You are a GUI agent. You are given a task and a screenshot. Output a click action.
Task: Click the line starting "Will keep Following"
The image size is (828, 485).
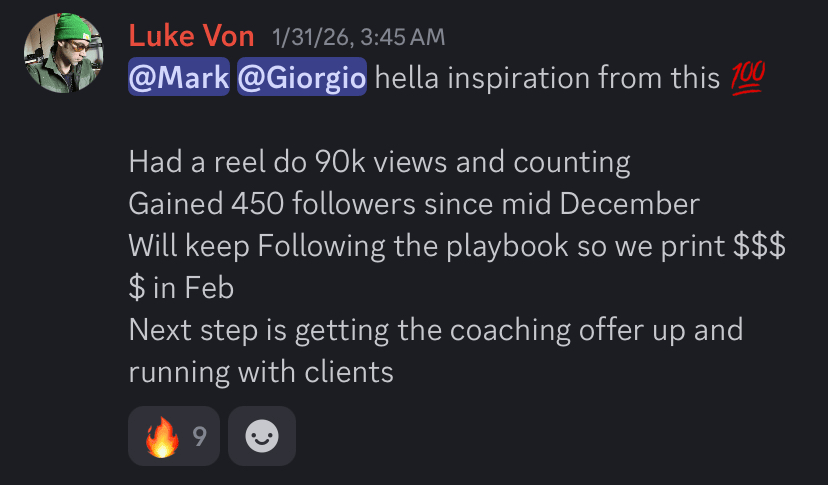430,246
